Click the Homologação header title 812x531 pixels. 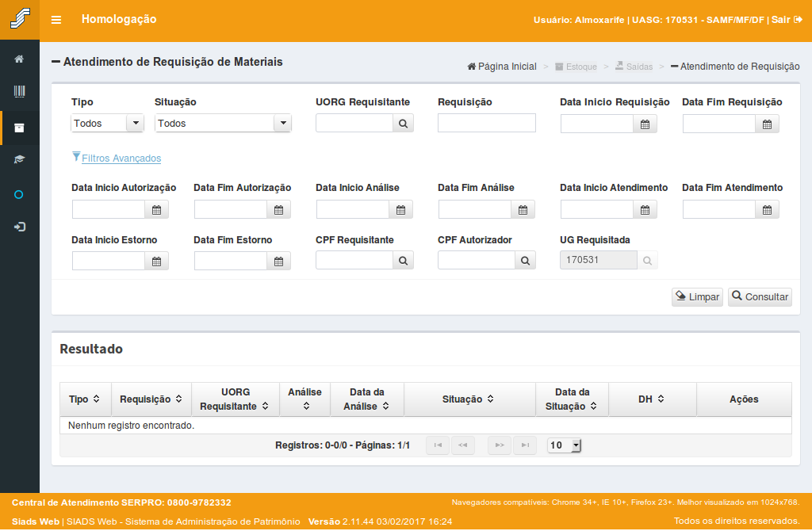click(x=119, y=19)
